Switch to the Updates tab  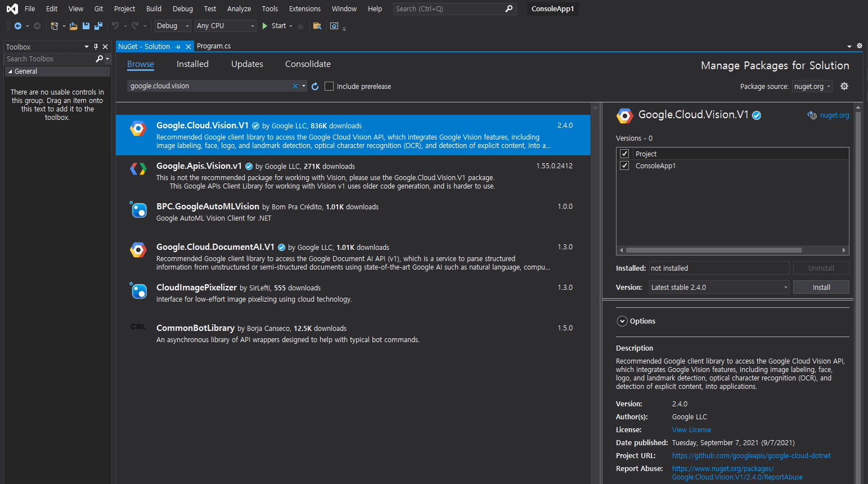coord(247,64)
